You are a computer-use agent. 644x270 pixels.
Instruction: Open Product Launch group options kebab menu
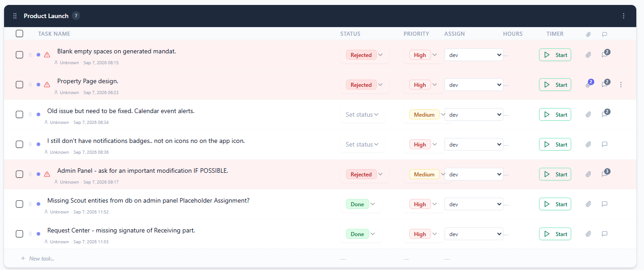click(624, 16)
